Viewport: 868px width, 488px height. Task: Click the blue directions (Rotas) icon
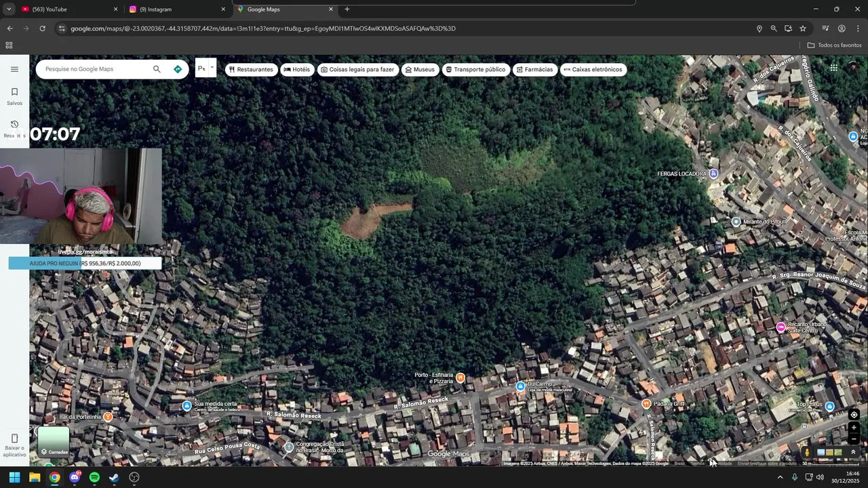pyautogui.click(x=178, y=69)
